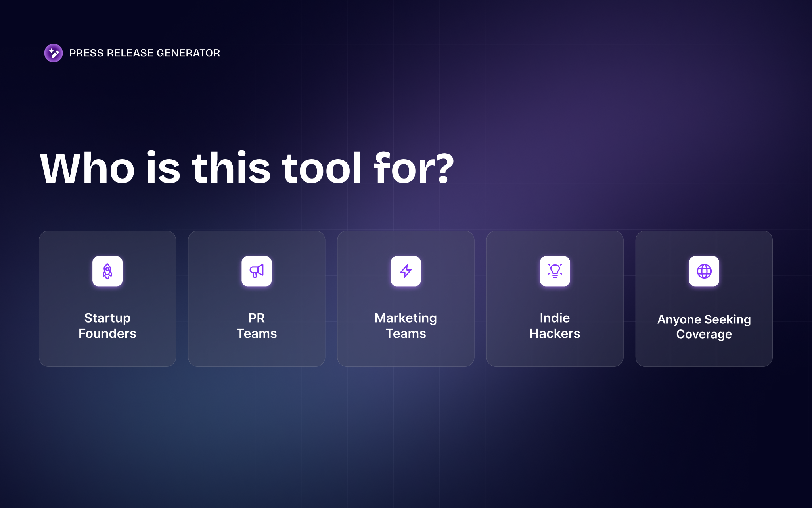Select the Marketing Teams card
The image size is (812, 508).
406,298
